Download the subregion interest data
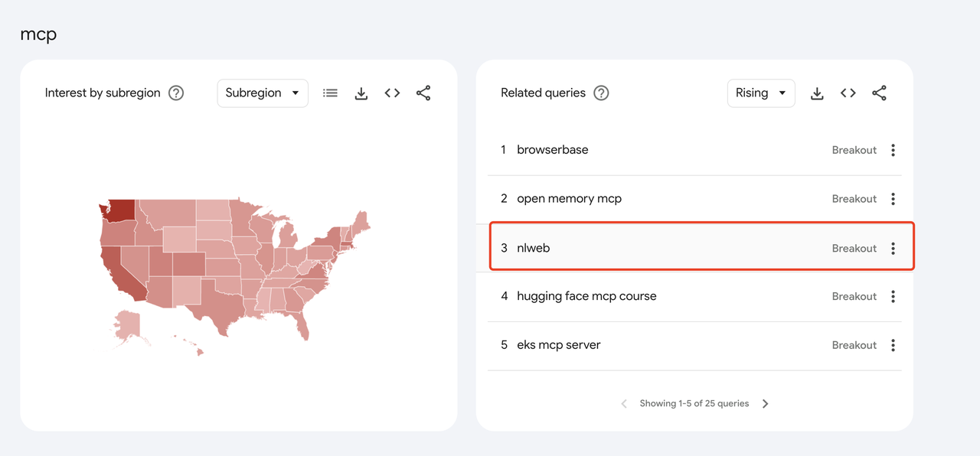Viewport: 980px width, 456px height. [x=361, y=93]
